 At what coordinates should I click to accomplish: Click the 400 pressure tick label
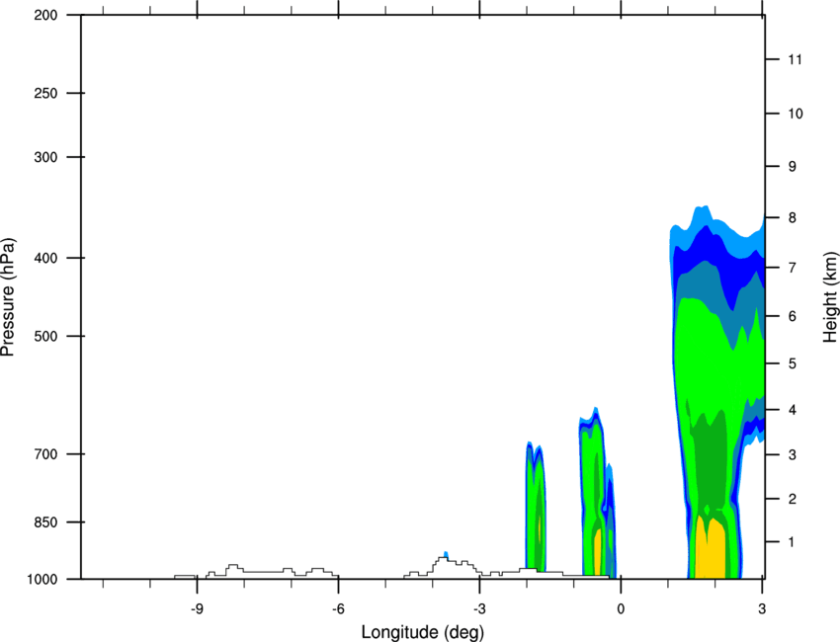pyautogui.click(x=46, y=258)
